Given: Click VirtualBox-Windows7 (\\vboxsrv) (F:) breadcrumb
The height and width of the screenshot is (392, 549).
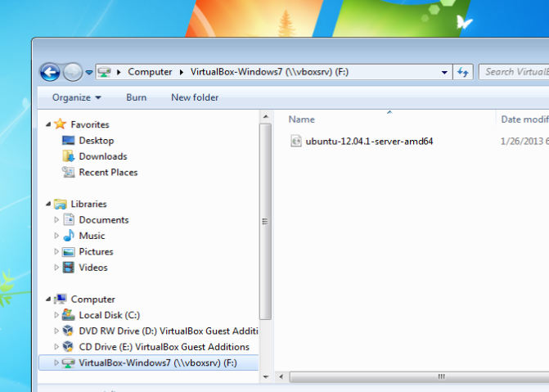Looking at the screenshot, I should pyautogui.click(x=269, y=72).
